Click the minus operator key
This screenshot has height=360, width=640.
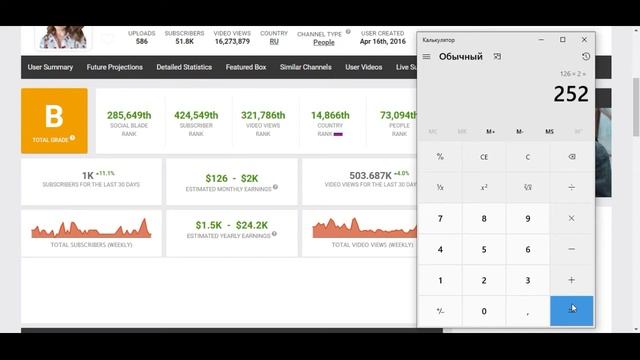(x=571, y=249)
